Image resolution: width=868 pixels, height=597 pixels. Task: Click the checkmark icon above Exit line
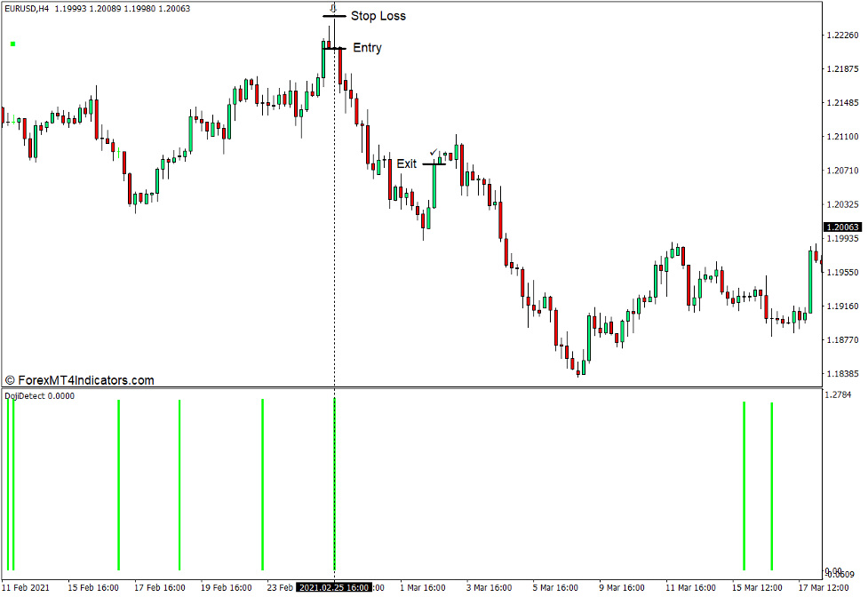[434, 153]
